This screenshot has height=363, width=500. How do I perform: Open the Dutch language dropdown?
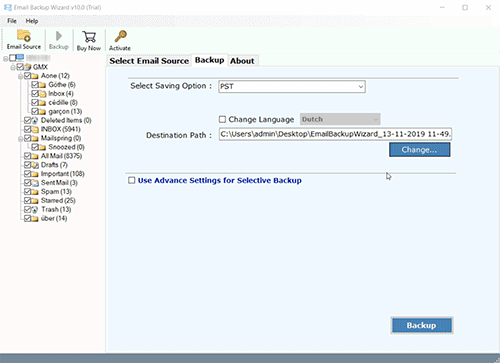(340, 119)
